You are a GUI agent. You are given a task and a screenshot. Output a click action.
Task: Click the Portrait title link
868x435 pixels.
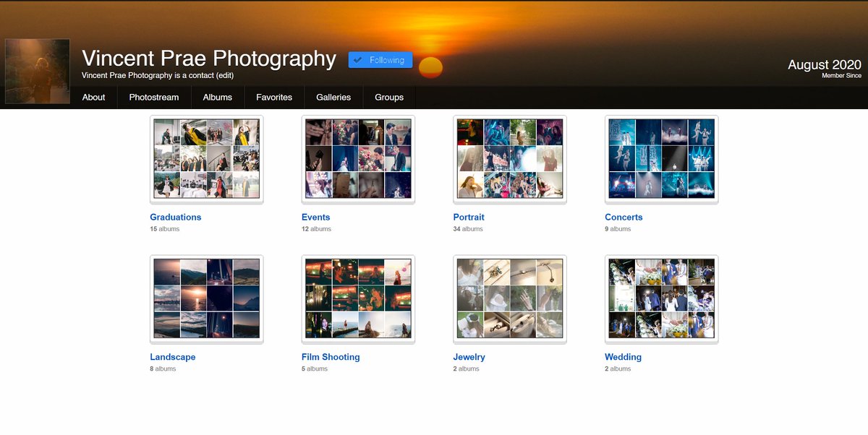tap(469, 217)
